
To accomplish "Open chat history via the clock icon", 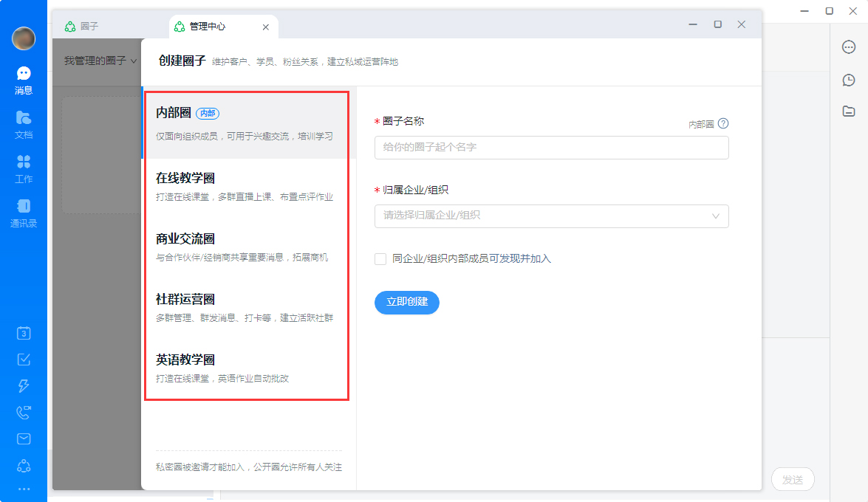I will point(848,80).
